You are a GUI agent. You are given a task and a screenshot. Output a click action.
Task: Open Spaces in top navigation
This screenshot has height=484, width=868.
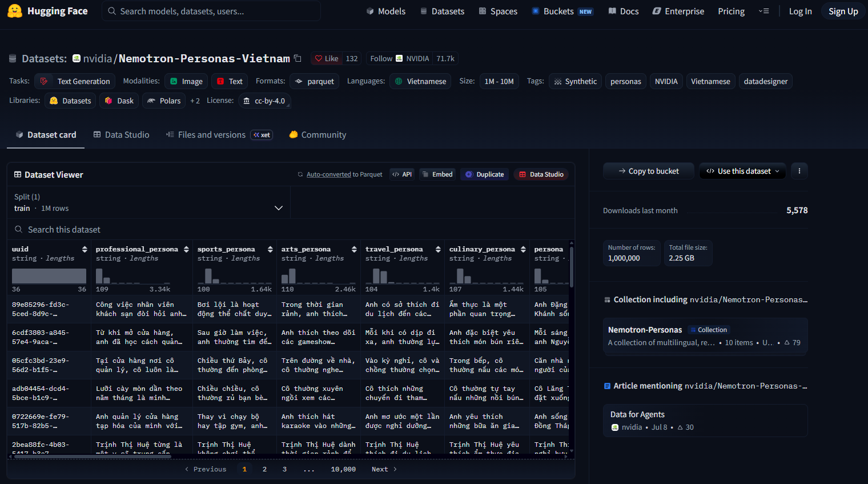(498, 11)
